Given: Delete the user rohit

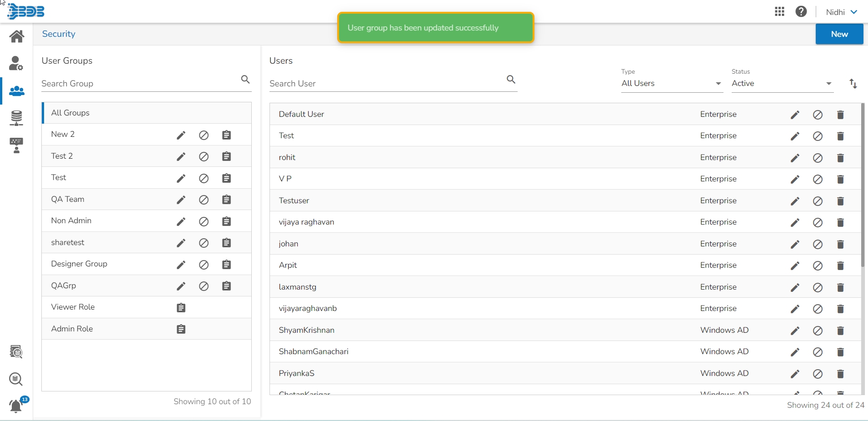Looking at the screenshot, I should point(840,158).
